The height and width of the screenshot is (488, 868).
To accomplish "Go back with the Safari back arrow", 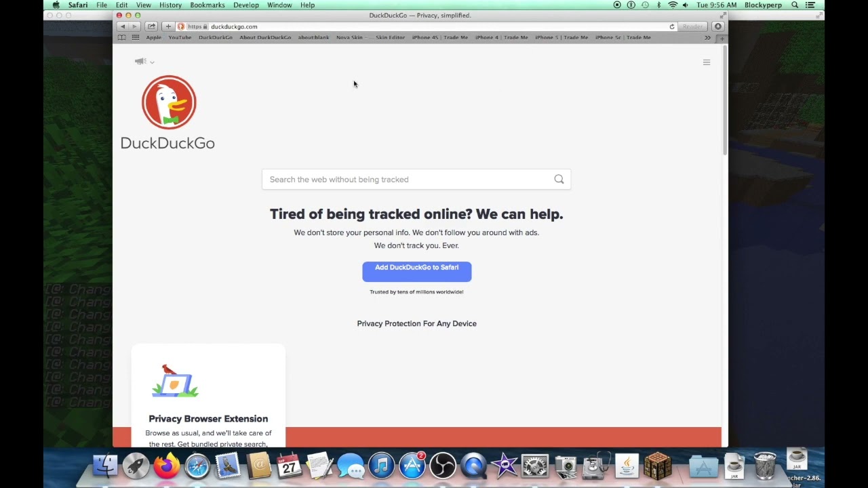I will (123, 26).
